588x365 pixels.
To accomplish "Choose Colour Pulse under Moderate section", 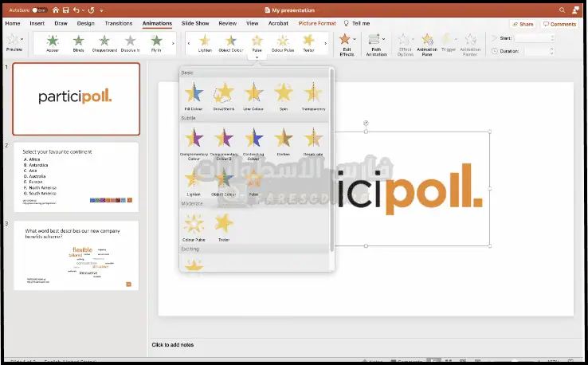I will [x=194, y=226].
